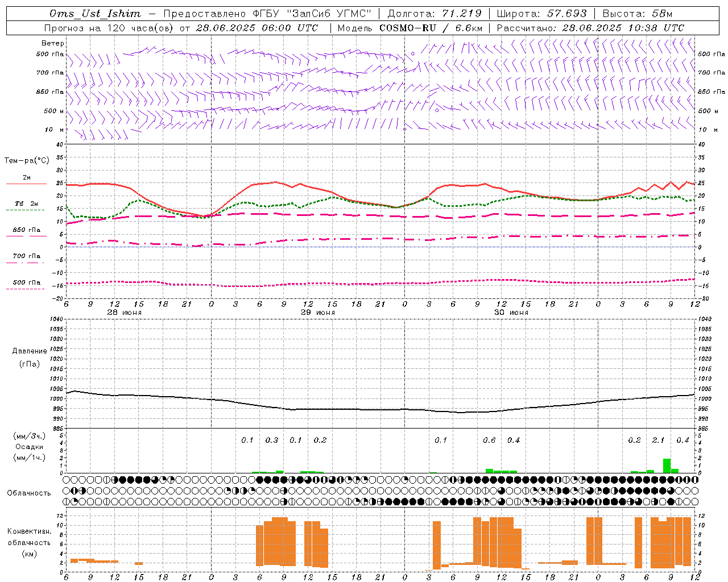Click the solid red 2м legend line
The image size is (728, 582).
coord(26,184)
